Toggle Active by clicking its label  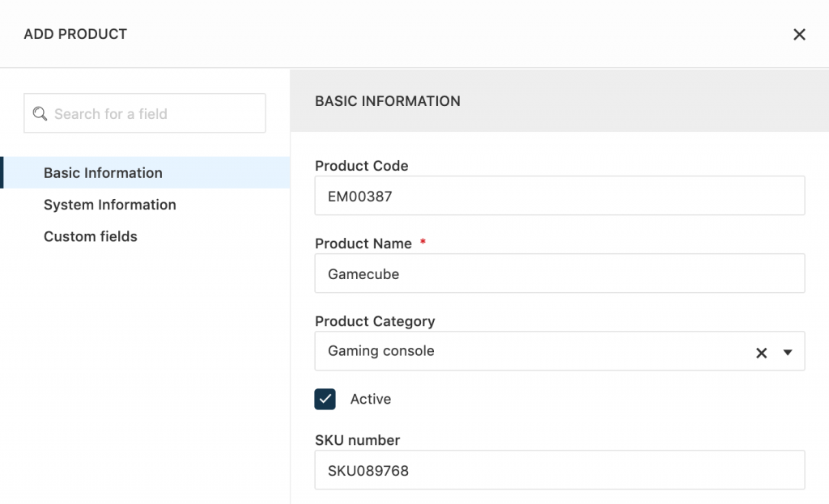tap(372, 399)
